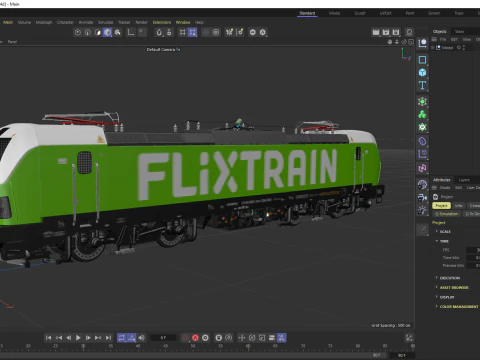Click the Render to Picture Viewer icon

pos(386,32)
